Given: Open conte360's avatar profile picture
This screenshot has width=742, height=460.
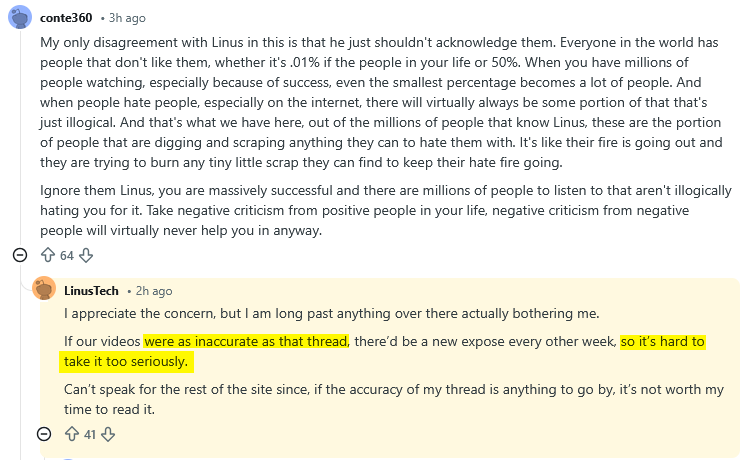Looking at the screenshot, I should (20, 18).
